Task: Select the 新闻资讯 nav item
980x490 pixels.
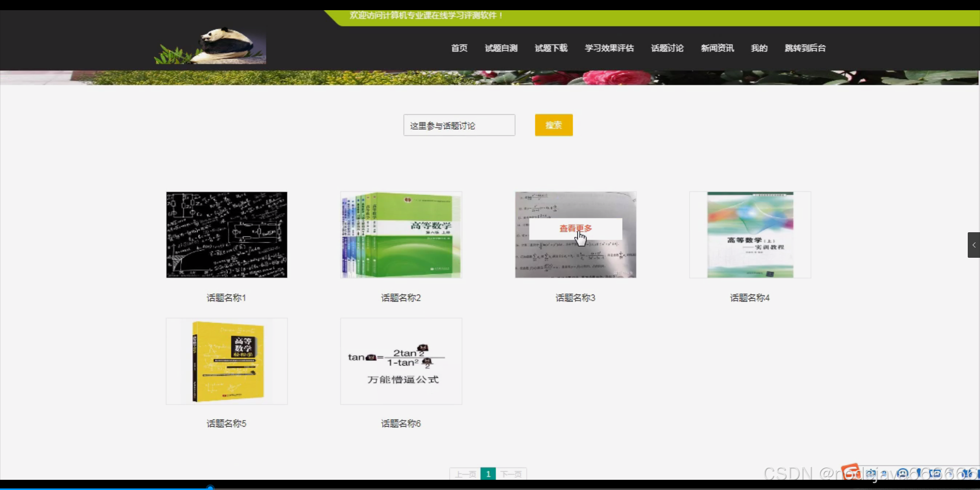Action: 717,48
